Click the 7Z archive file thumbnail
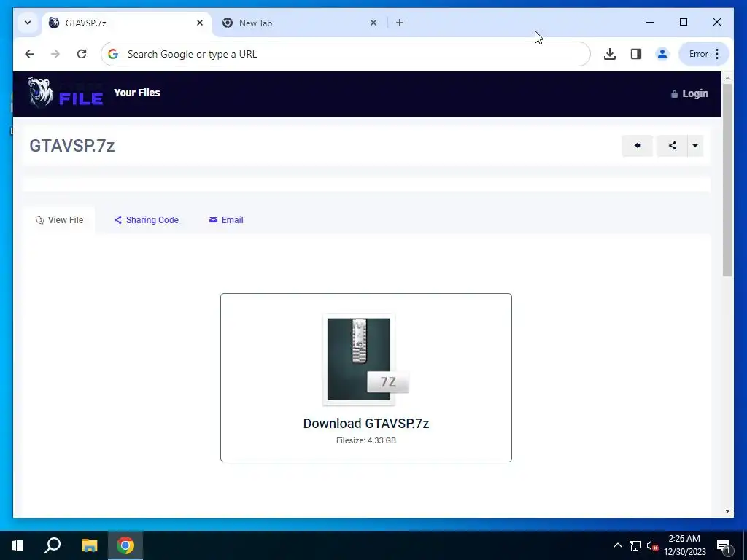This screenshot has width=747, height=560. point(365,359)
